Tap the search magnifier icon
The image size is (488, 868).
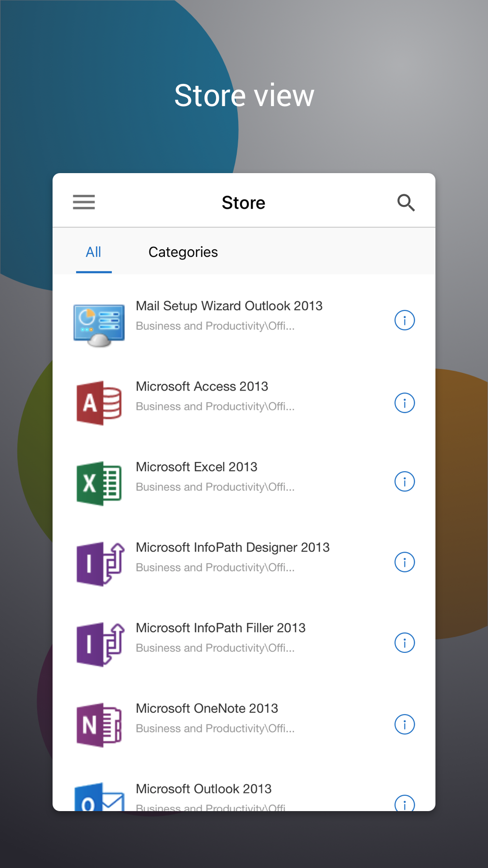click(406, 203)
